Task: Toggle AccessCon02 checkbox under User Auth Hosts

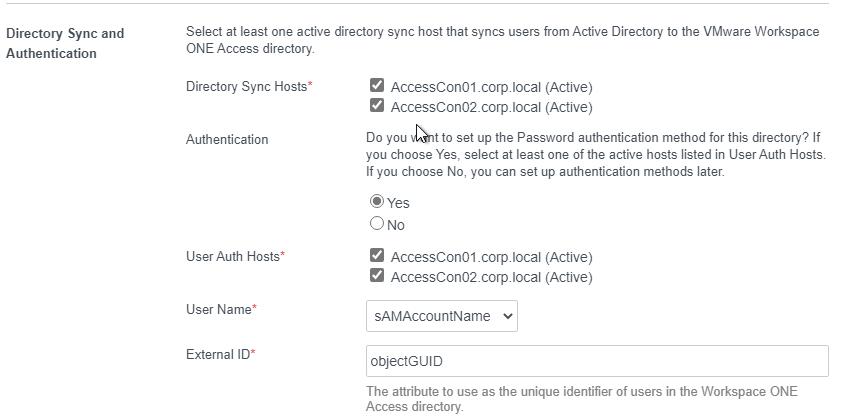Action: point(377,275)
